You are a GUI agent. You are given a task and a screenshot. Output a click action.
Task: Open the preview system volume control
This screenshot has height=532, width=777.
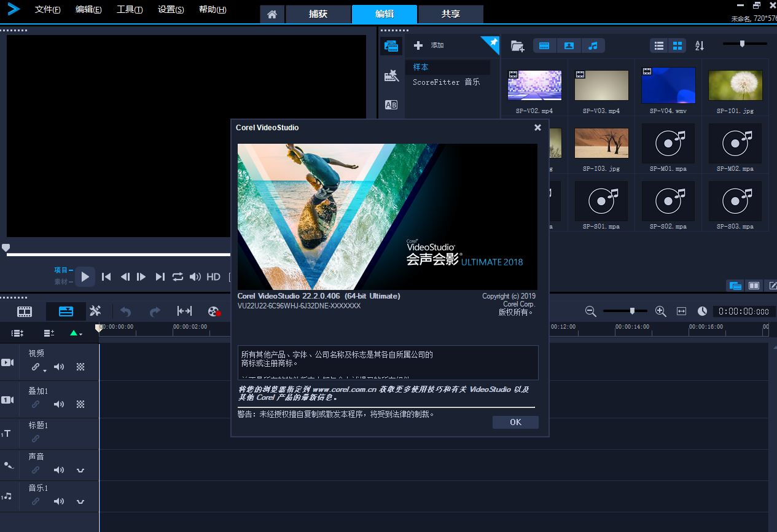[x=195, y=277]
